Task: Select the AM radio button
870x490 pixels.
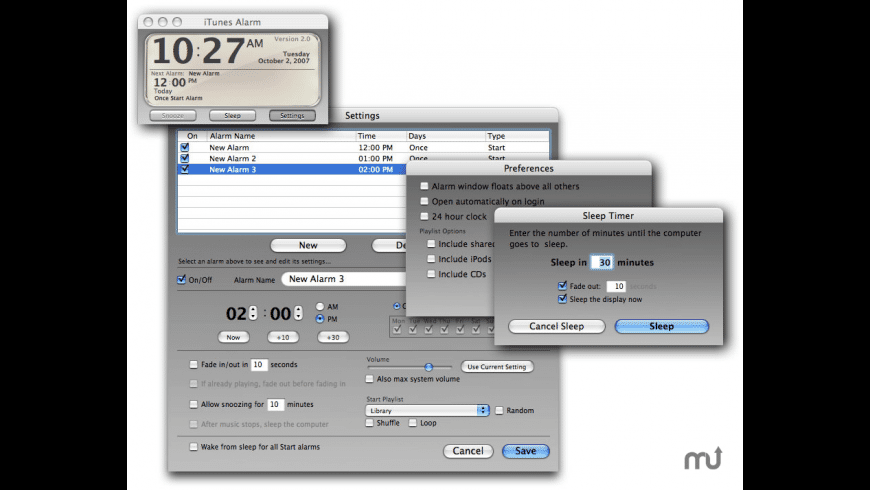Action: point(320,306)
